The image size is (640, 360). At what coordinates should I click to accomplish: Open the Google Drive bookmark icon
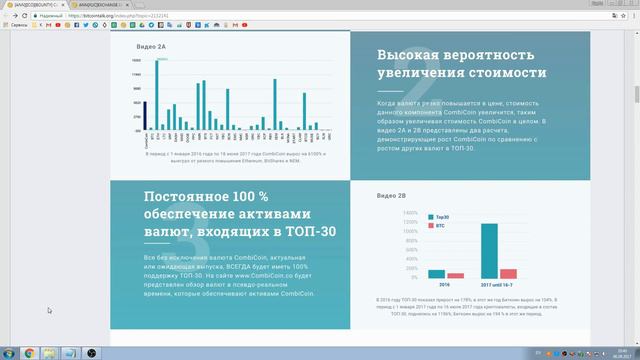coord(142,25)
